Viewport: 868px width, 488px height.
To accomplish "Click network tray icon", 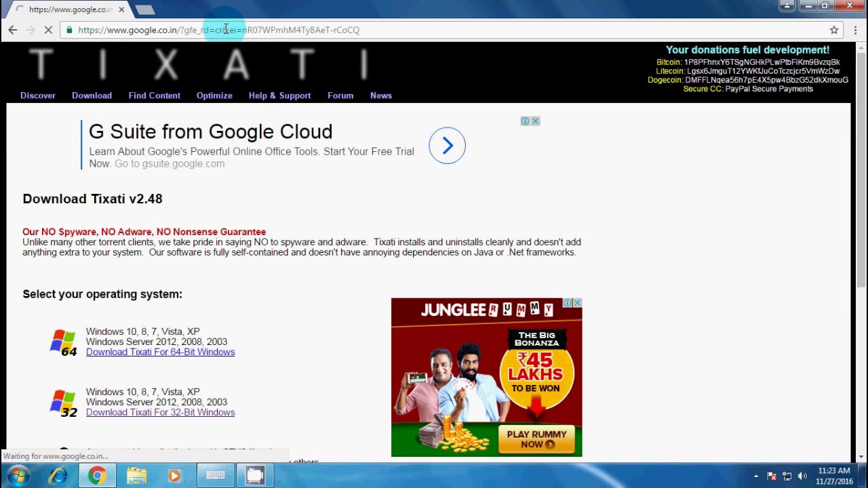I will pos(787,476).
